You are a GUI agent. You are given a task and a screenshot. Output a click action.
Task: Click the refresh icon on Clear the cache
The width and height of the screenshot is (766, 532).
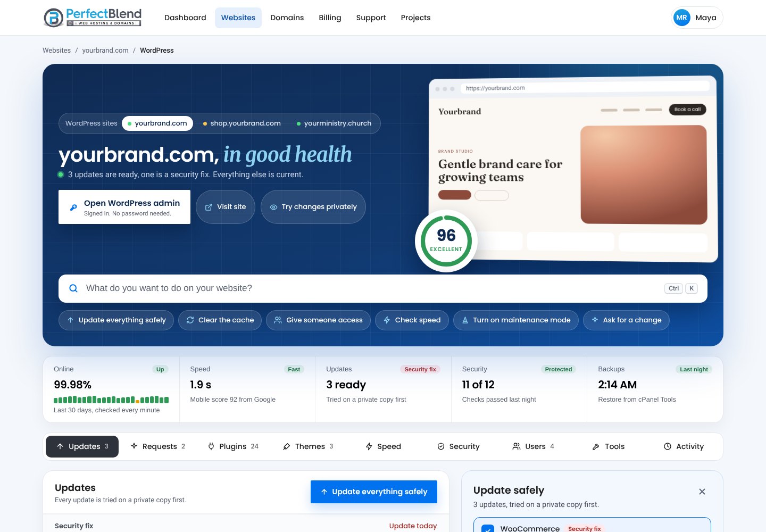(x=190, y=320)
